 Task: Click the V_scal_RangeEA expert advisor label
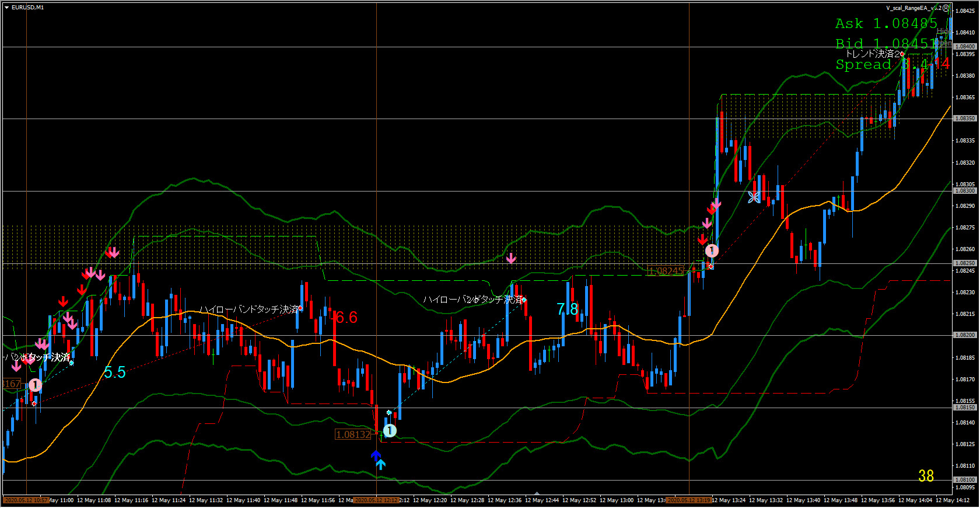tap(914, 8)
